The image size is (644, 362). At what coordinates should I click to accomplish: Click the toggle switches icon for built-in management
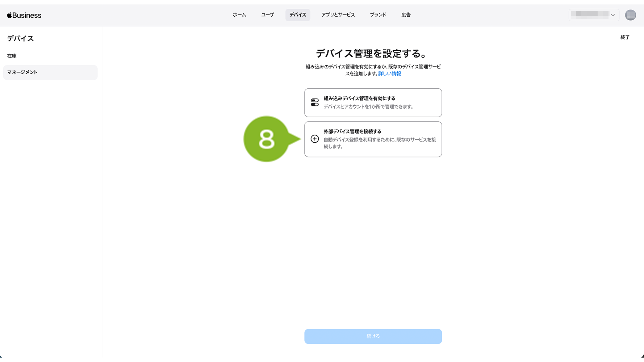point(315,102)
